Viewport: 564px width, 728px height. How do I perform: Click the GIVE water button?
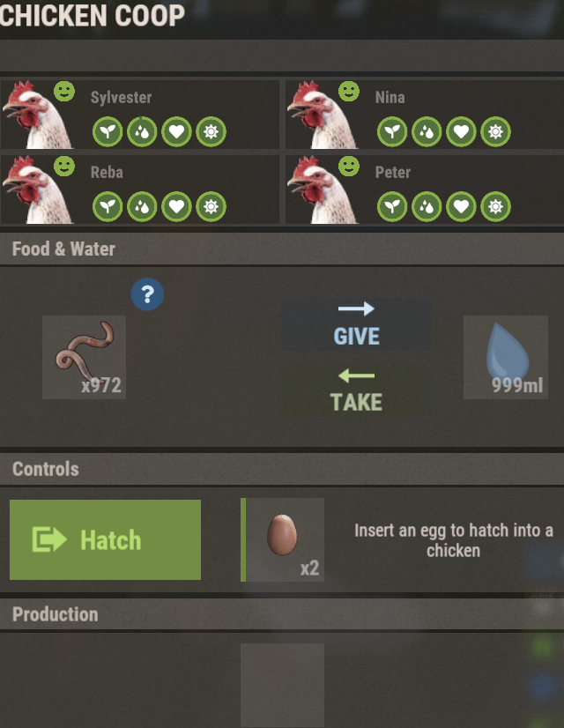(356, 324)
